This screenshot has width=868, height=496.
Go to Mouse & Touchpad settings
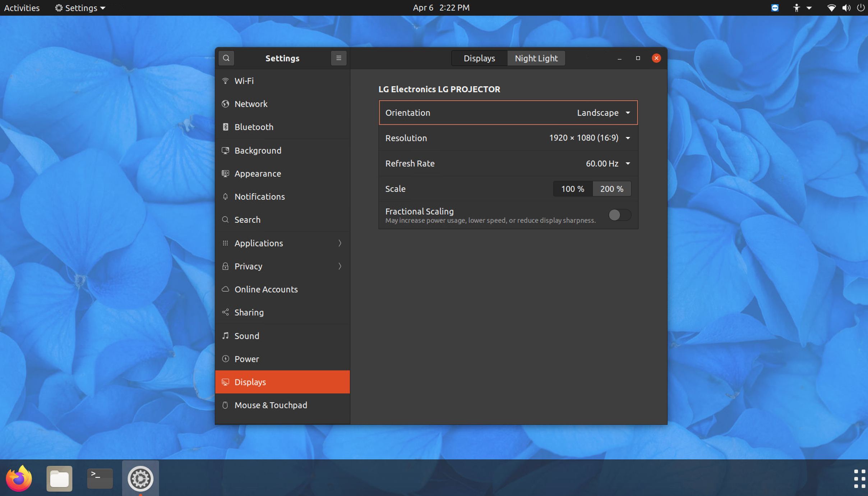click(x=271, y=405)
